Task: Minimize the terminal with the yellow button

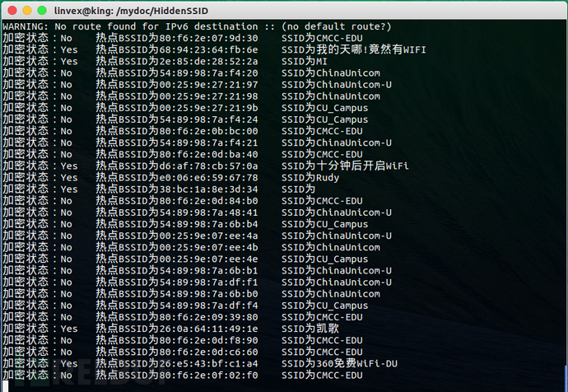Action: 27,11
